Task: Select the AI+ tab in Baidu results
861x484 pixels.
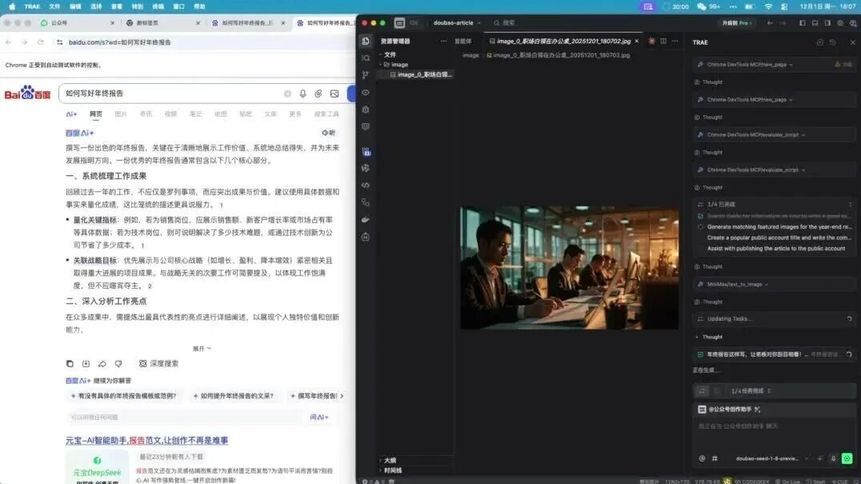Action: (71, 114)
